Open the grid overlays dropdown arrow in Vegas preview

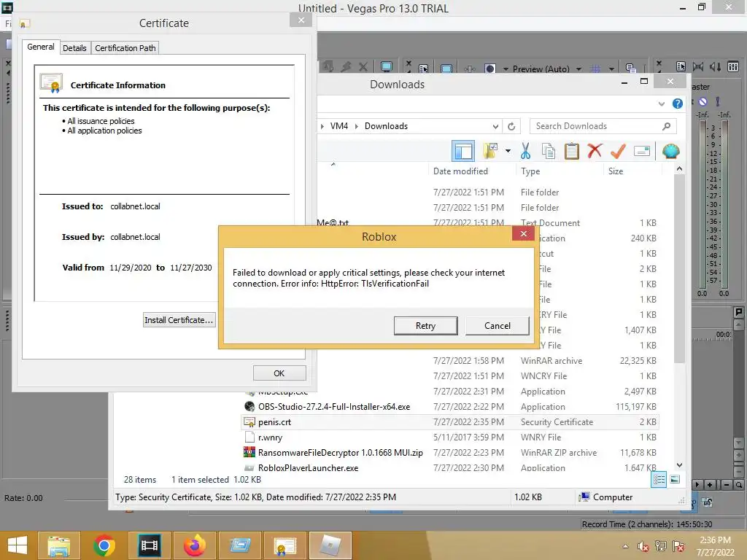[x=612, y=69]
